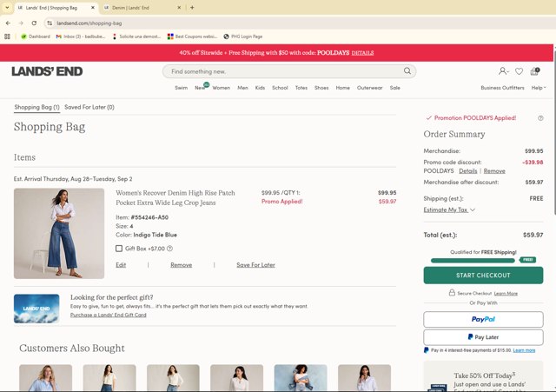Click POOLDAYS Details link in order summary
This screenshot has height=392, width=556.
[468, 171]
